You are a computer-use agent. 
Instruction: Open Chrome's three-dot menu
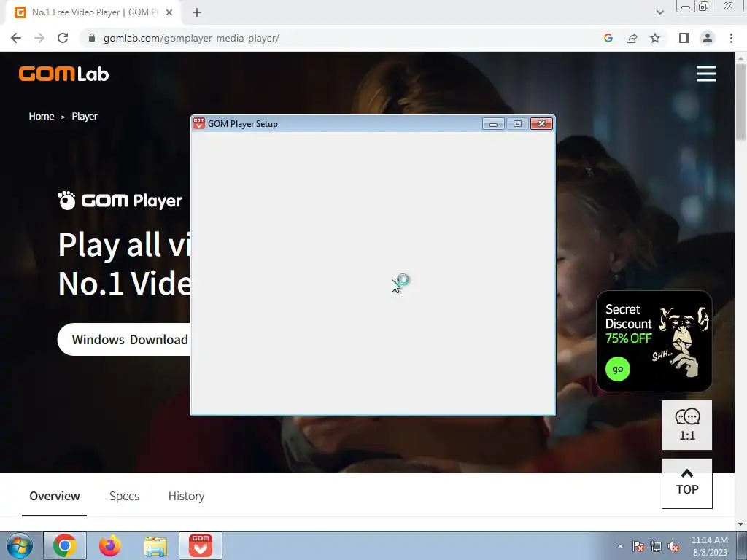pos(731,38)
